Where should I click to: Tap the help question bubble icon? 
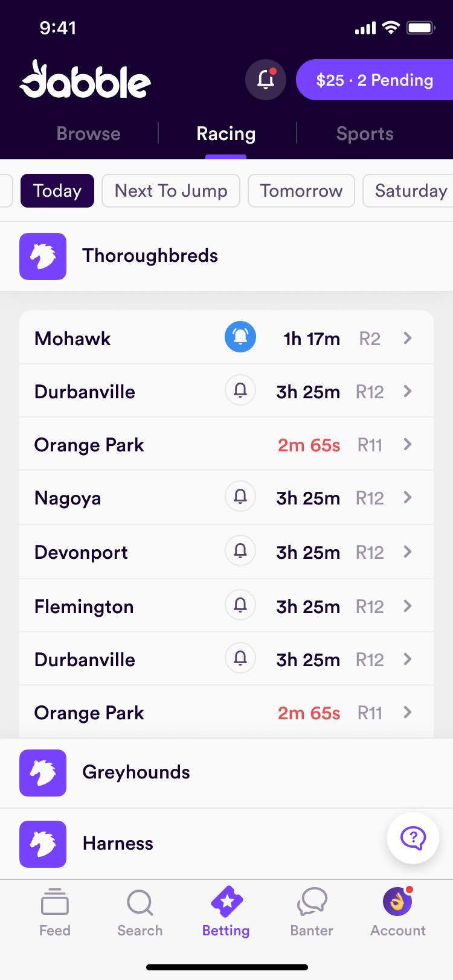tap(413, 838)
